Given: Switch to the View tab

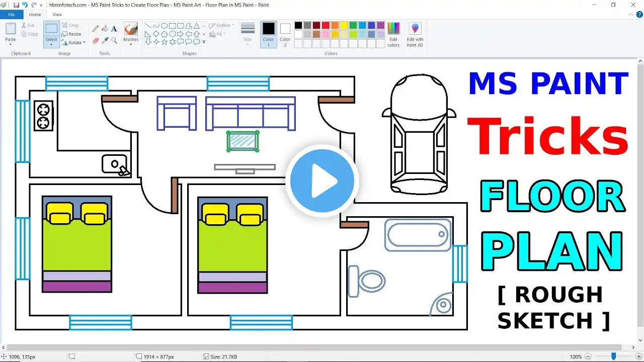Looking at the screenshot, I should coord(57,15).
